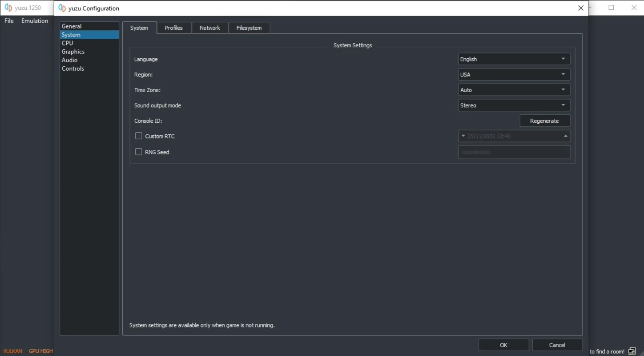644x356 pixels.
Task: Confirm settings with OK button
Action: pos(503,345)
